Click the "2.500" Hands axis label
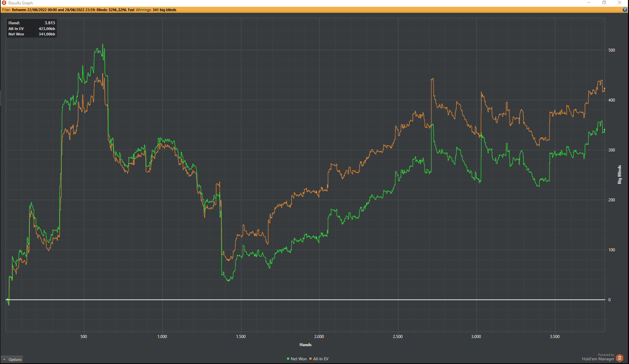 (x=398, y=336)
